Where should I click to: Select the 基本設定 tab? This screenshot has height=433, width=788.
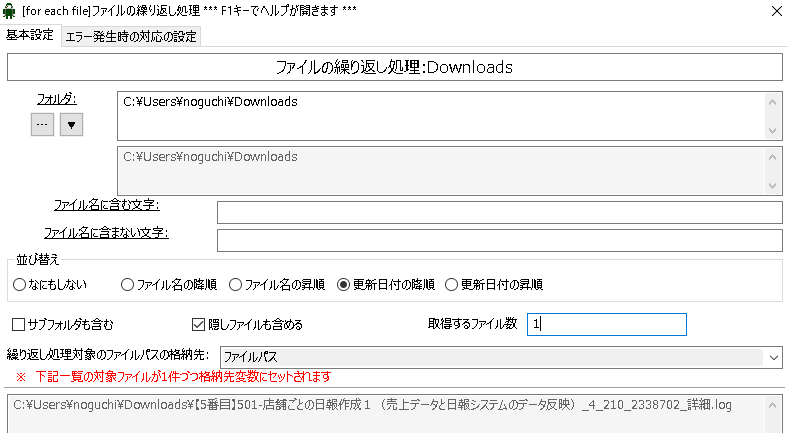click(30, 35)
